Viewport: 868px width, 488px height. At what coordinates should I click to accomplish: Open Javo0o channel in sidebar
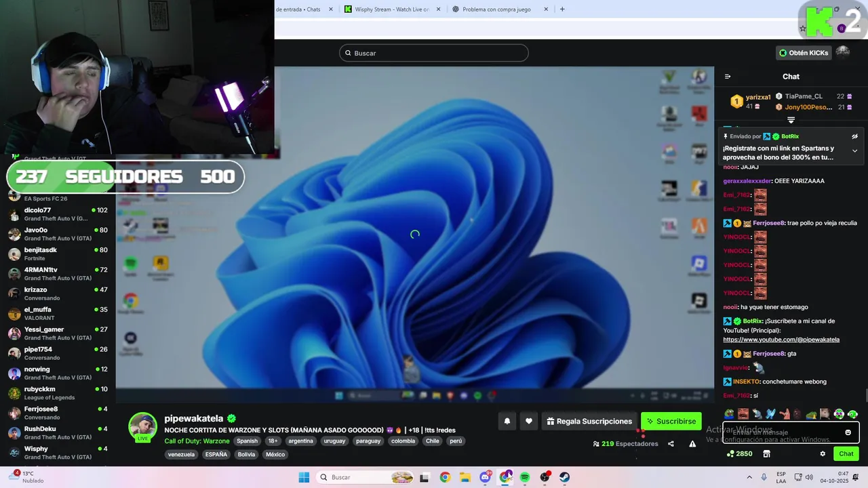[58, 234]
